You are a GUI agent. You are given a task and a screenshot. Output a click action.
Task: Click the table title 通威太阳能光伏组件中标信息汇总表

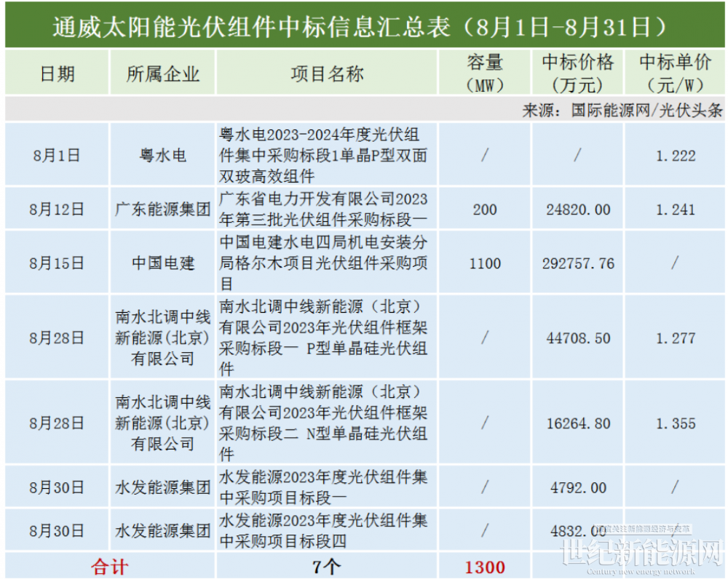pyautogui.click(x=360, y=26)
